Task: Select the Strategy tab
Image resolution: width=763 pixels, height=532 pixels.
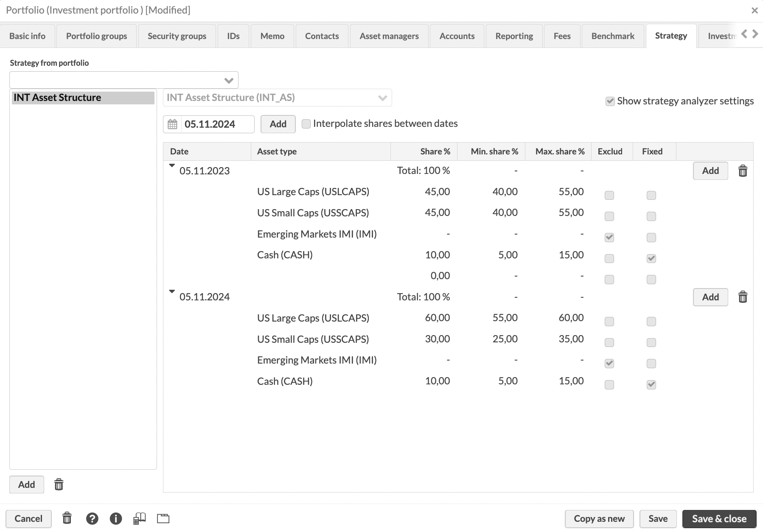Action: tap(671, 36)
